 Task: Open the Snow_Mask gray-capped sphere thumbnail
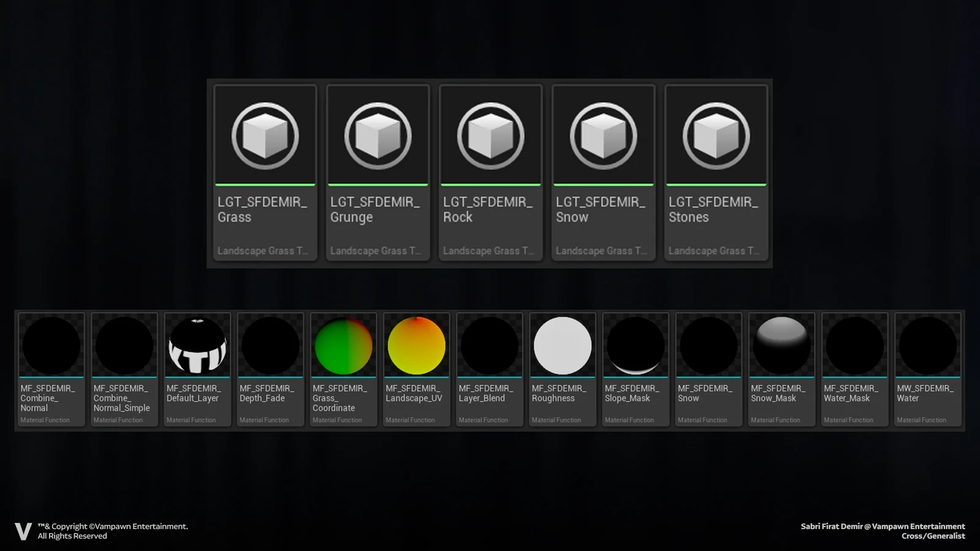[x=782, y=346]
